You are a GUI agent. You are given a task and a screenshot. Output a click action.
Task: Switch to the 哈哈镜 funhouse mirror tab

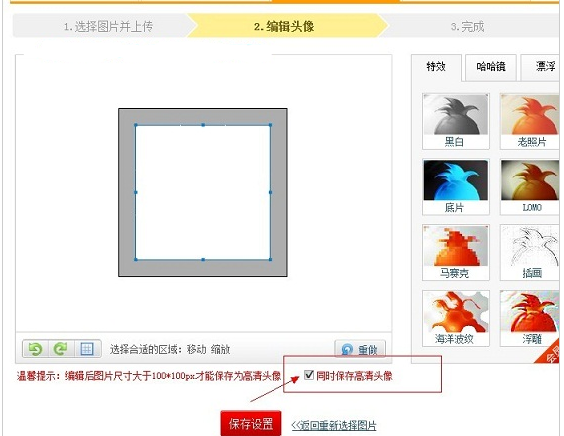491,67
